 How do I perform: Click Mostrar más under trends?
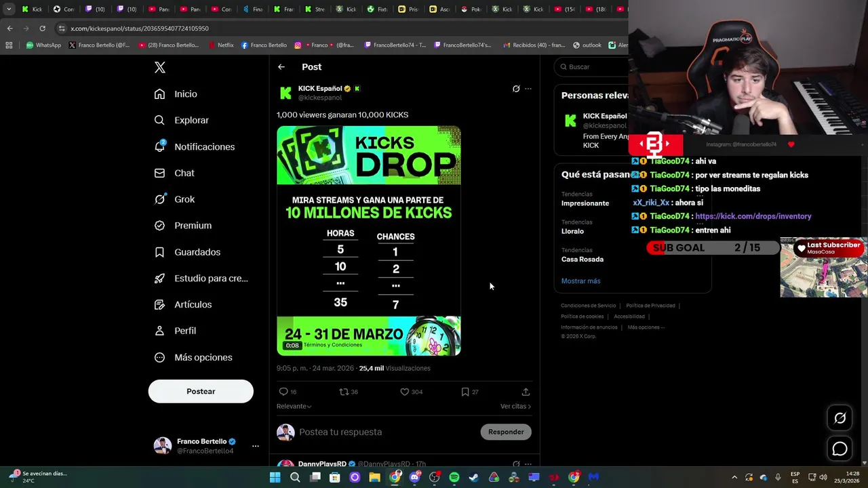(x=580, y=281)
